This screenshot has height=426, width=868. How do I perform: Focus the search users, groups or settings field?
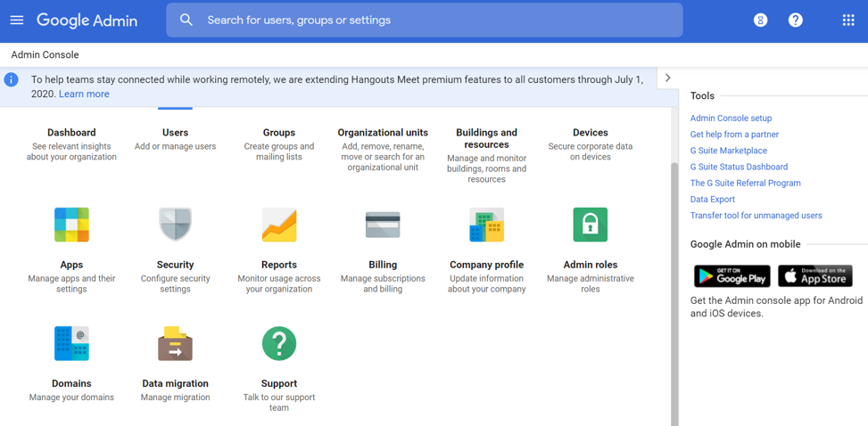click(424, 20)
